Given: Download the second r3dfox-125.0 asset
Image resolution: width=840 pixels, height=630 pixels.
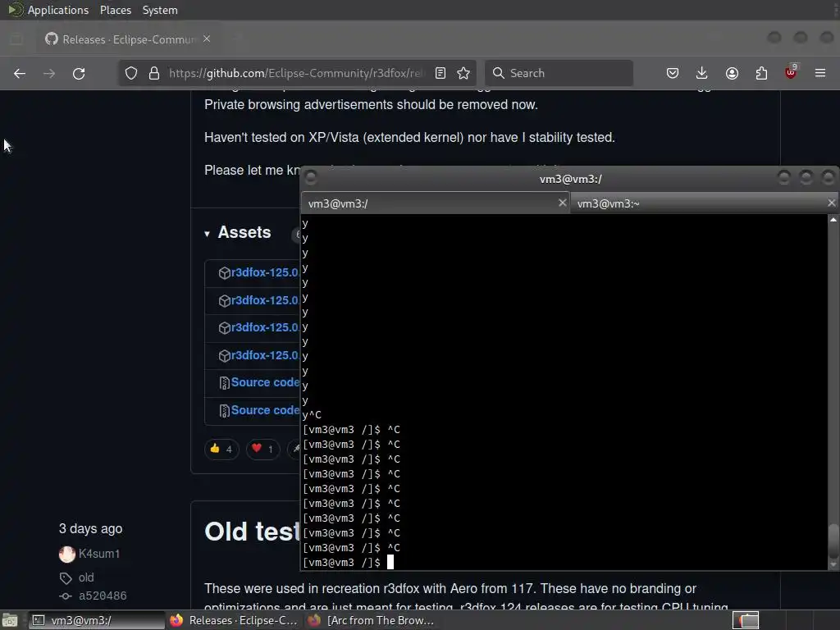Looking at the screenshot, I should coord(265,300).
